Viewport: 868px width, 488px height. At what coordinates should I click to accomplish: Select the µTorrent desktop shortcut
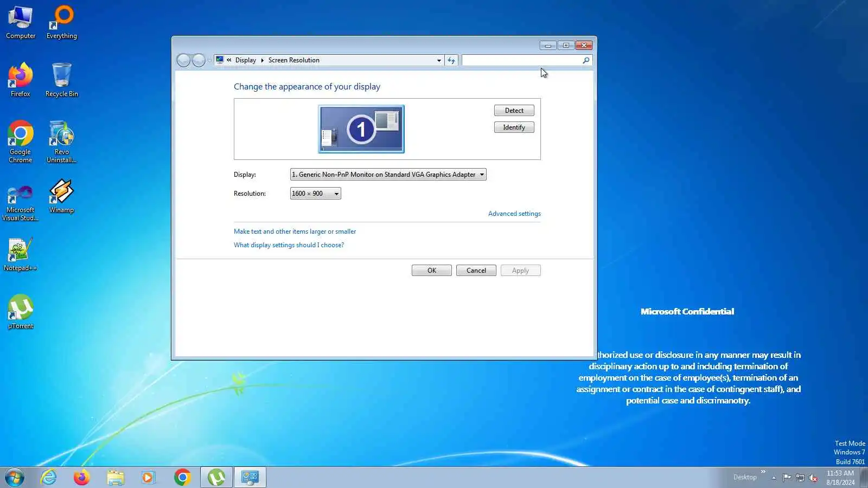(x=21, y=312)
